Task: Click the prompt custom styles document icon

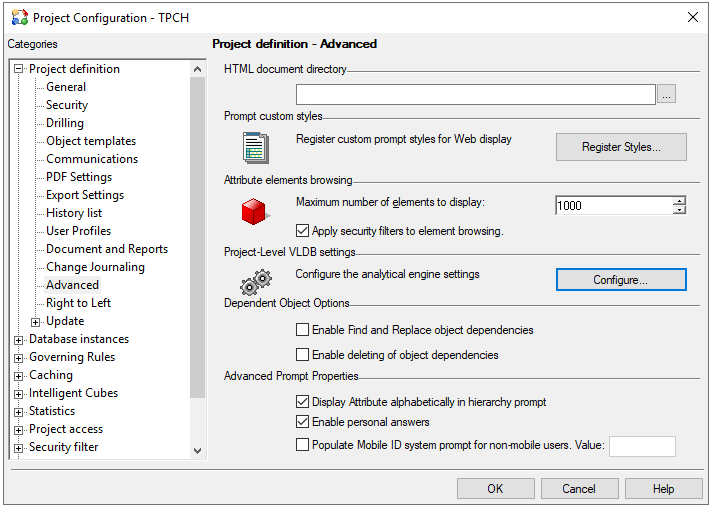Action: pos(255,147)
